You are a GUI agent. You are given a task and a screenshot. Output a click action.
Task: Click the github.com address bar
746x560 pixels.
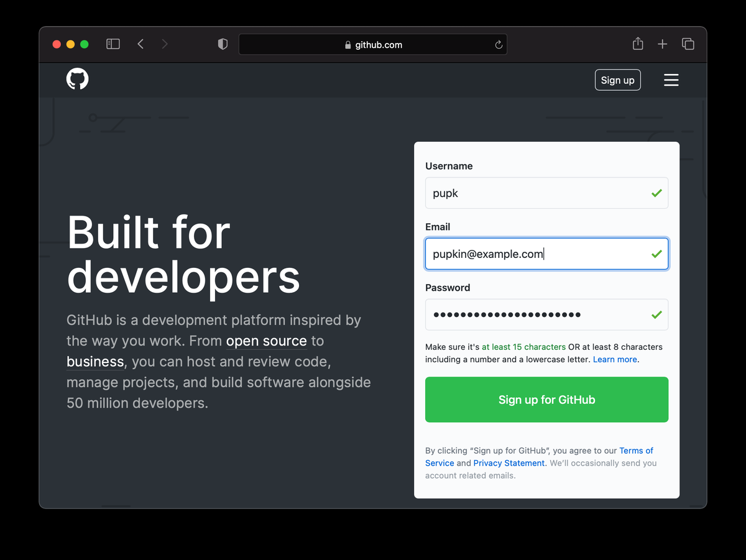click(x=373, y=45)
